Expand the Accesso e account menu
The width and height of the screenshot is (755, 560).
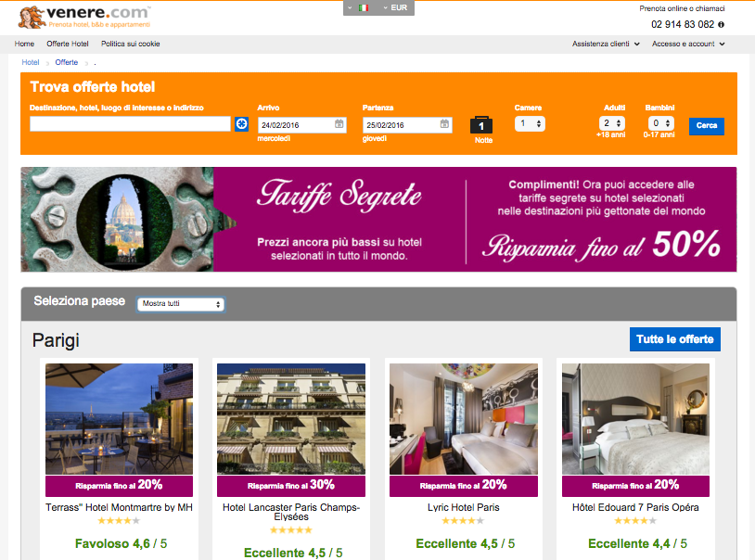click(688, 44)
